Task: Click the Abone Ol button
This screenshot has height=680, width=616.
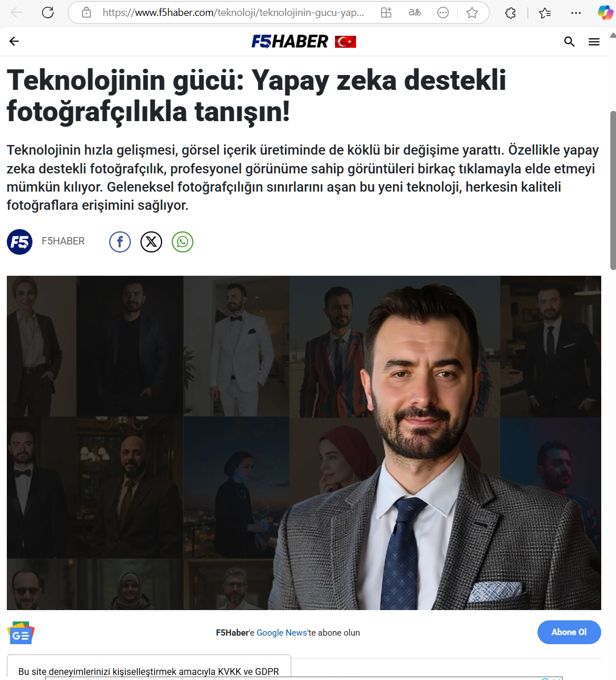Action: pyautogui.click(x=569, y=632)
